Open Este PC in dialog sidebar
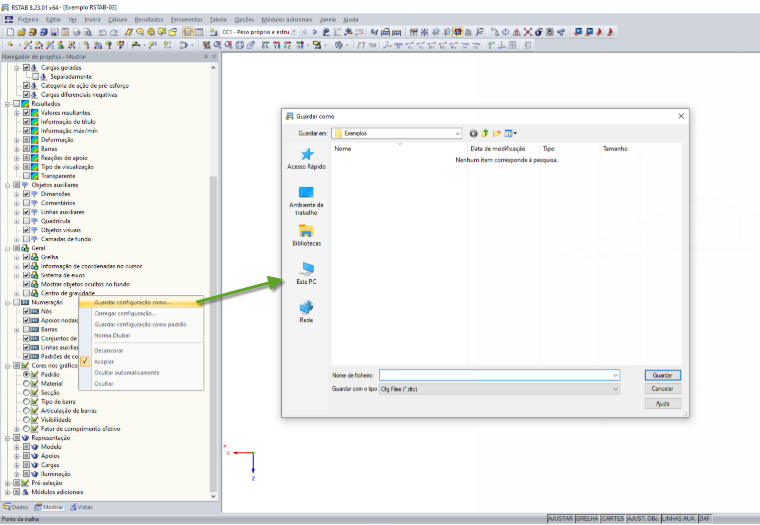 point(306,273)
